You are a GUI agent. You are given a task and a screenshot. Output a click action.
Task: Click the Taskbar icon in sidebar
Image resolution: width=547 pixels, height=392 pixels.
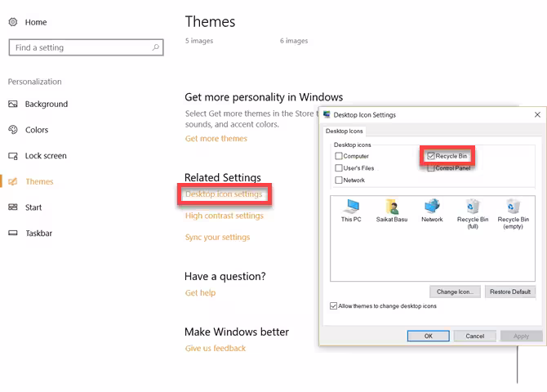13,234
